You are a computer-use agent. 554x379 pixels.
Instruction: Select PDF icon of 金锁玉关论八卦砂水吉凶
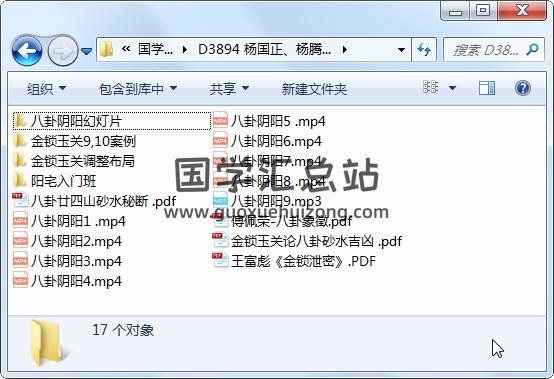(x=220, y=240)
